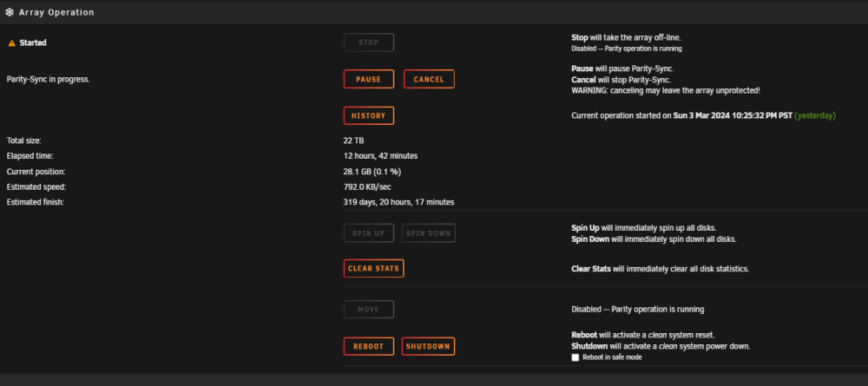Click 'Shutdown will activate a clean system power down.'
868x386 pixels.
tap(661, 346)
